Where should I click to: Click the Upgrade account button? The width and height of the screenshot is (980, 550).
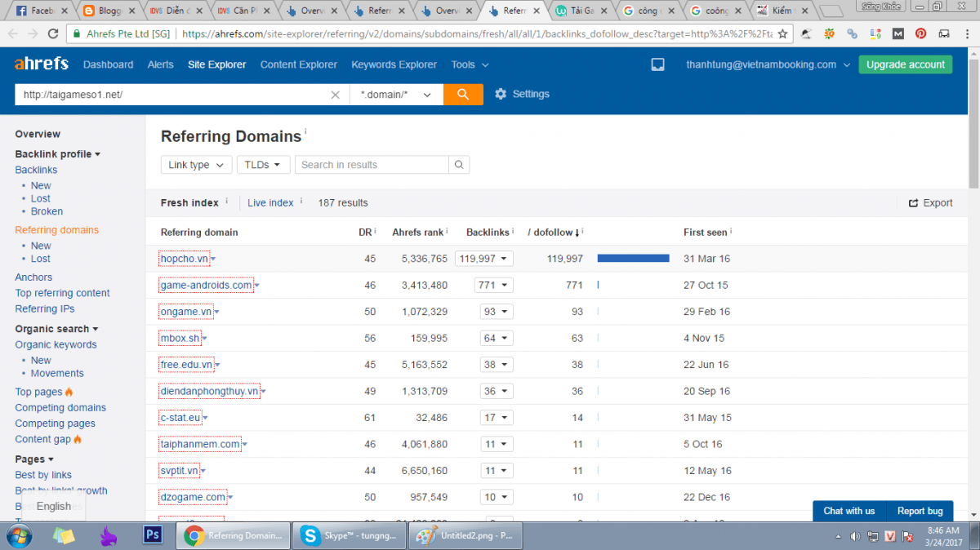pos(905,64)
